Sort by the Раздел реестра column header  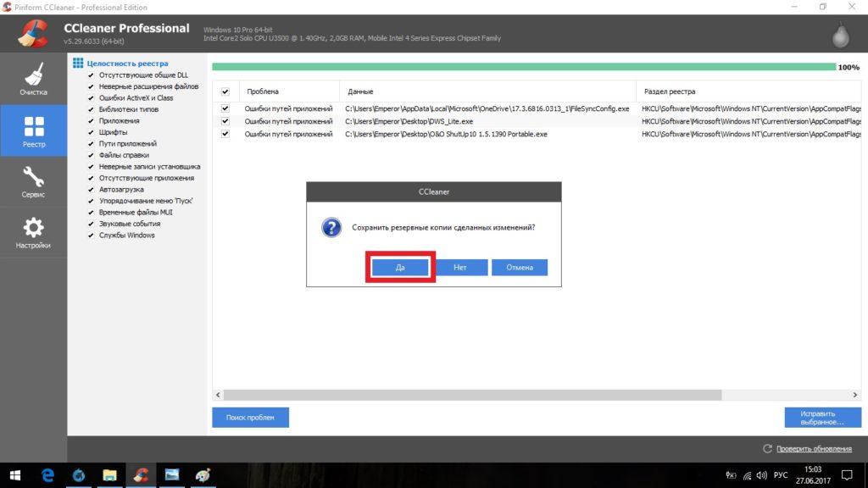tap(749, 91)
